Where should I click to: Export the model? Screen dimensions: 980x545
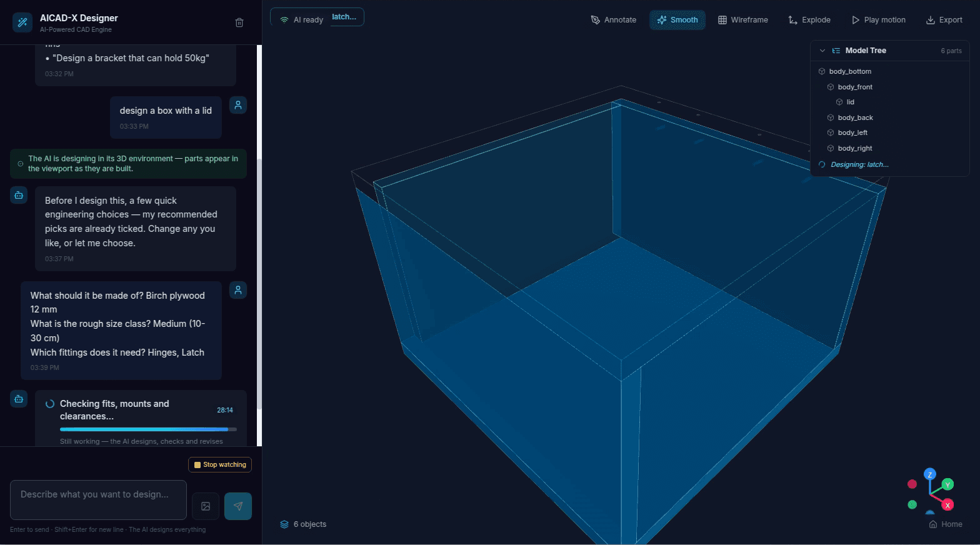[x=944, y=20]
